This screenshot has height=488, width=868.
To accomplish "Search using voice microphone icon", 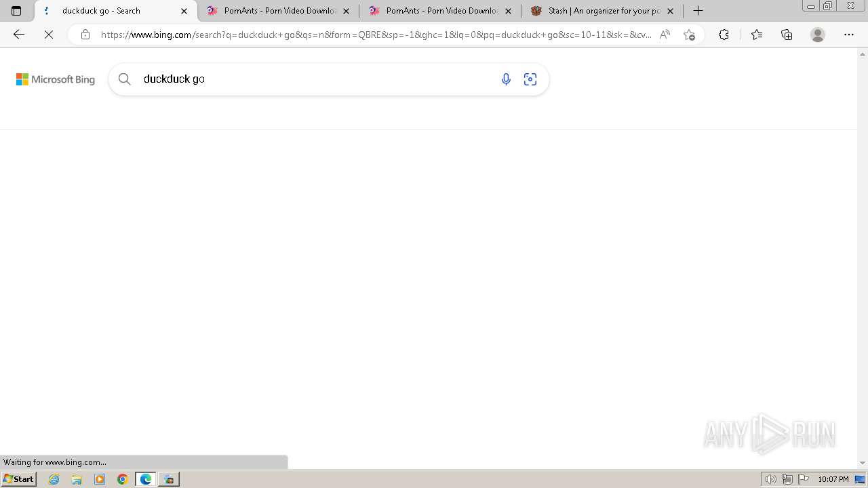I will coord(506,79).
